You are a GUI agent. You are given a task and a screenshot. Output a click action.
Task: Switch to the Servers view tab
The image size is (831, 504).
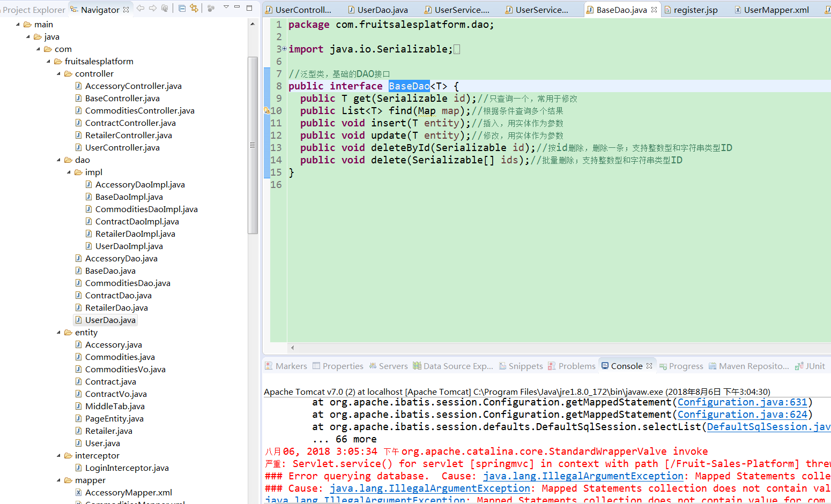pos(388,366)
